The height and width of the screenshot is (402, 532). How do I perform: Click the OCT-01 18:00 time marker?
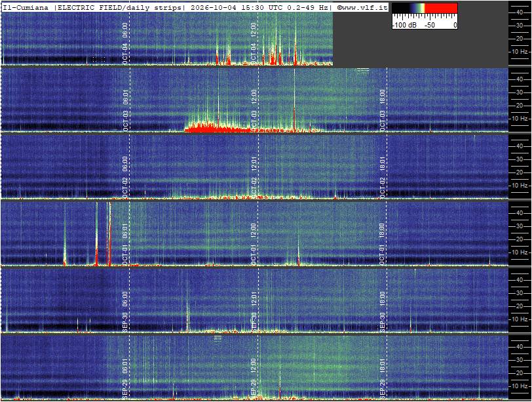[x=383, y=244]
